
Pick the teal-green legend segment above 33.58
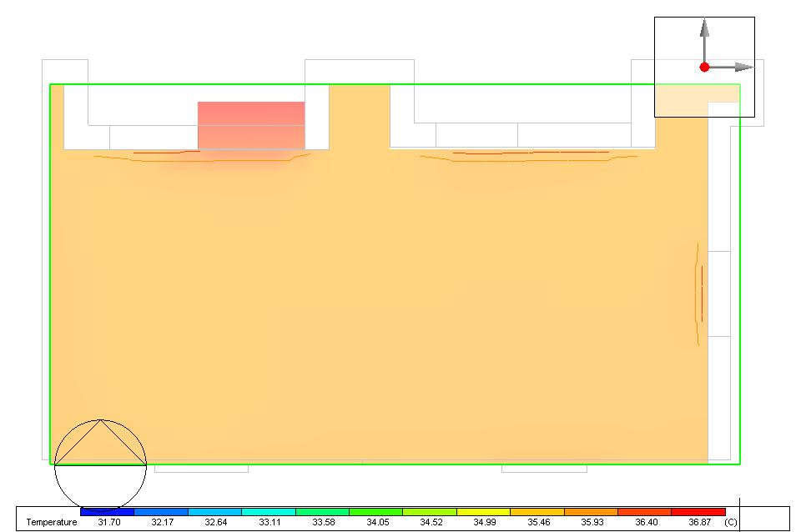(322, 512)
